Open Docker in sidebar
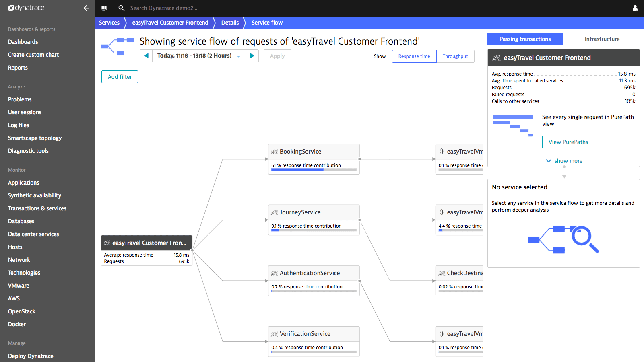The height and width of the screenshot is (362, 644). pos(17,324)
